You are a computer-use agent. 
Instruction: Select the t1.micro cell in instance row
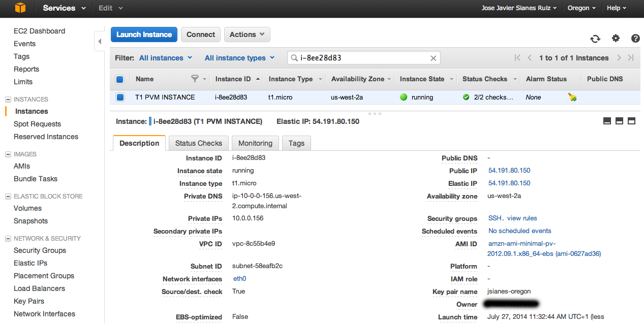tap(281, 97)
